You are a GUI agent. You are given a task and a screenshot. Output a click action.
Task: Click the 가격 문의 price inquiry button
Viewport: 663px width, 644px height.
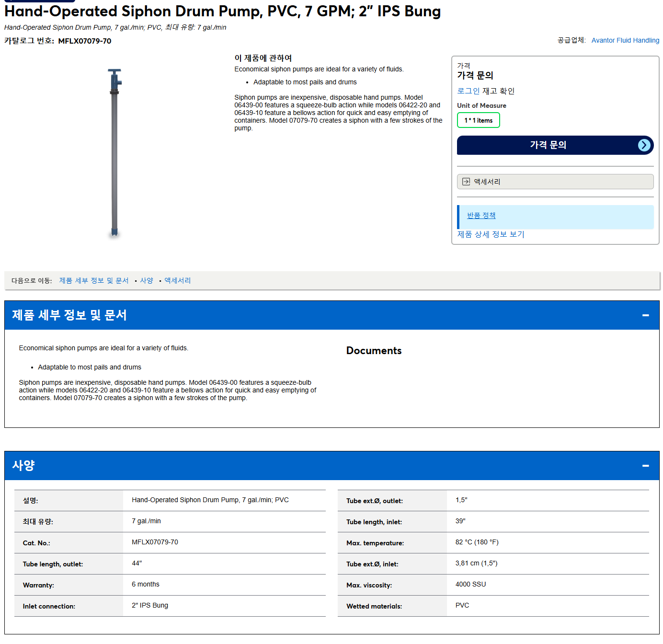[x=555, y=145]
